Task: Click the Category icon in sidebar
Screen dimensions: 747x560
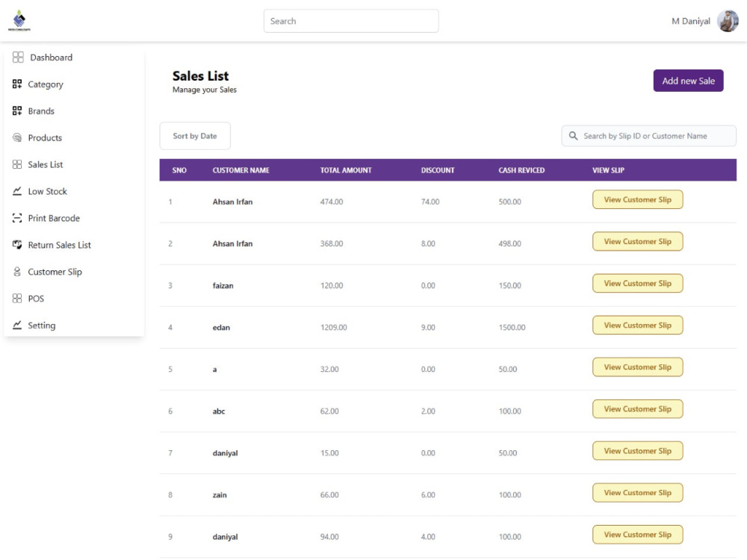Action: (17, 84)
